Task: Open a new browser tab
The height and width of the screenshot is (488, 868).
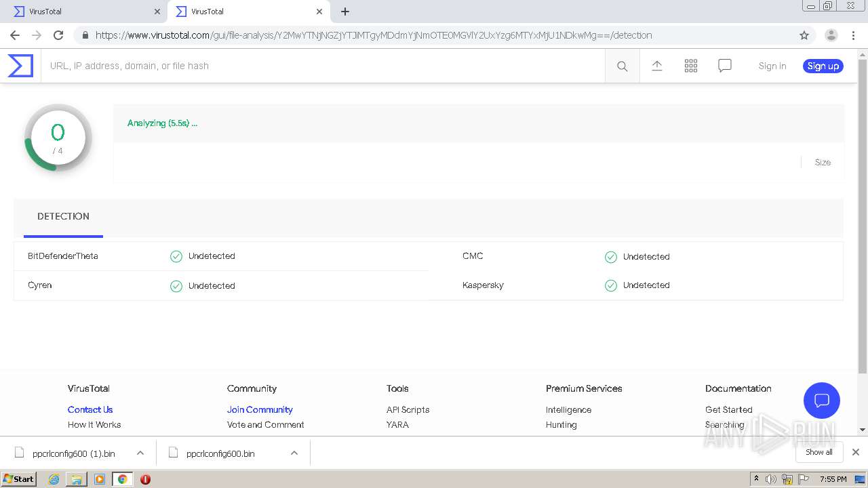Action: (x=344, y=12)
